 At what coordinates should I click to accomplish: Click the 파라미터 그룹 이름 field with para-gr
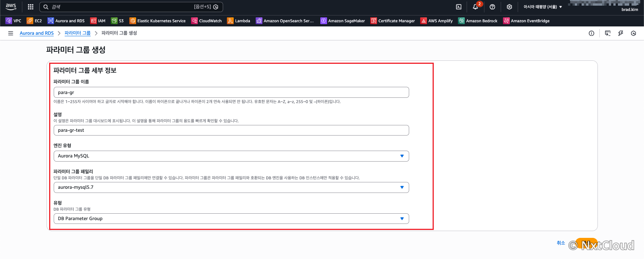click(x=231, y=92)
